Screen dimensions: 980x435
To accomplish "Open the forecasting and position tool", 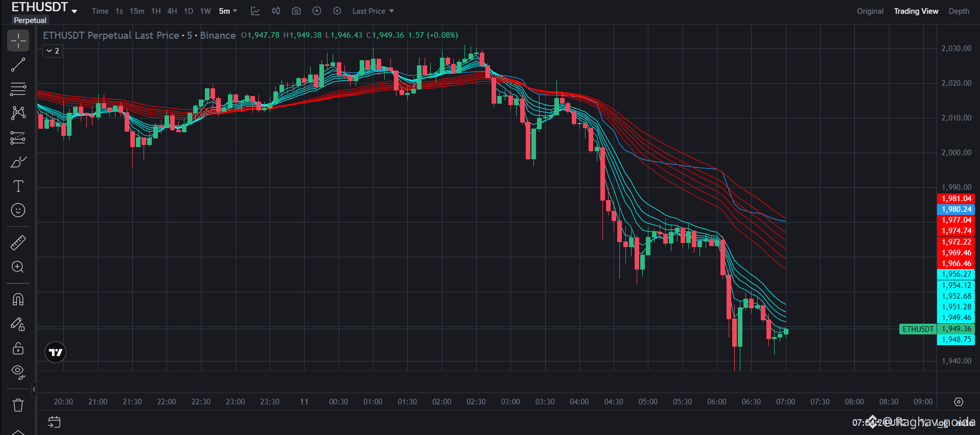I will pos(18,138).
